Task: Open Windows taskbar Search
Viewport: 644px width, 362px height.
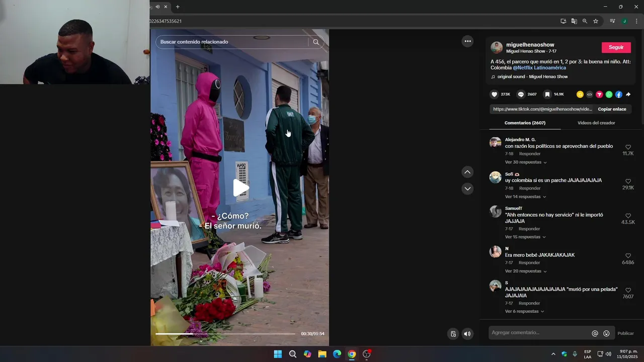Action: 292,354
